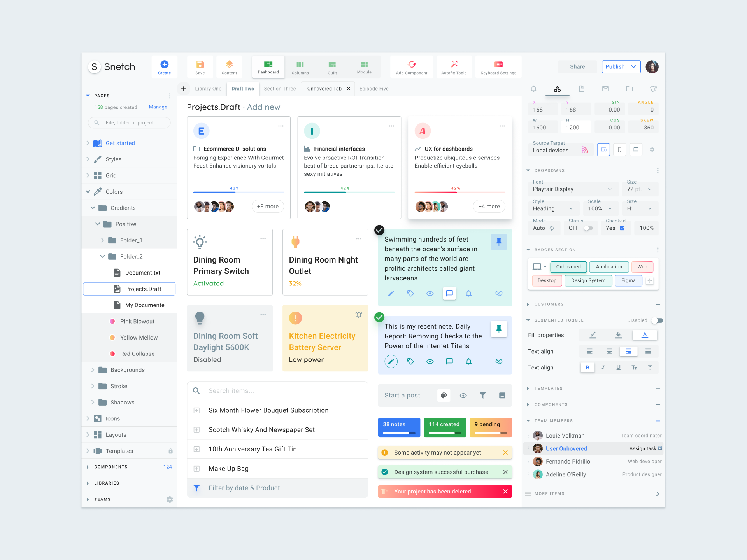
Task: Click the image icon in post composer
Action: [x=502, y=395]
